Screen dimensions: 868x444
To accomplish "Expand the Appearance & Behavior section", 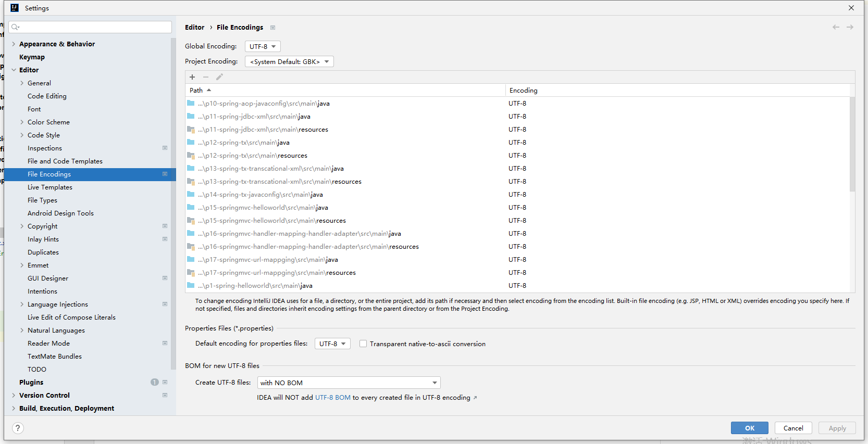I will pyautogui.click(x=14, y=44).
